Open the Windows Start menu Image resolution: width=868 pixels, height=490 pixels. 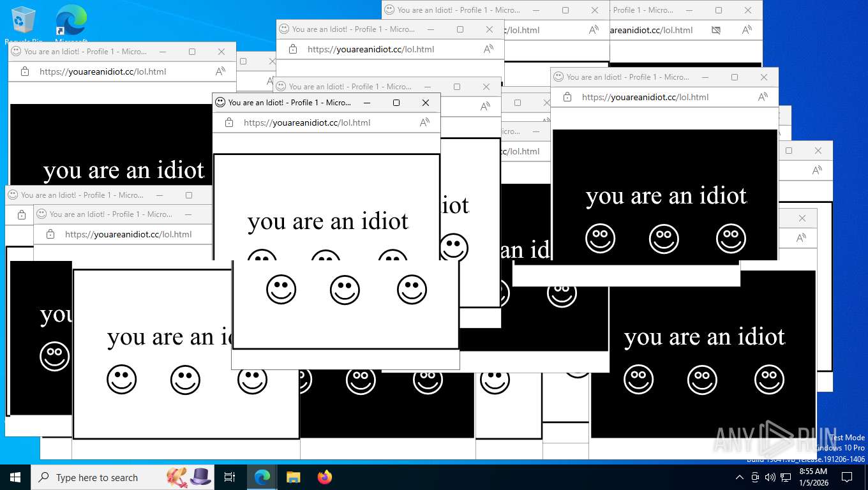point(15,477)
